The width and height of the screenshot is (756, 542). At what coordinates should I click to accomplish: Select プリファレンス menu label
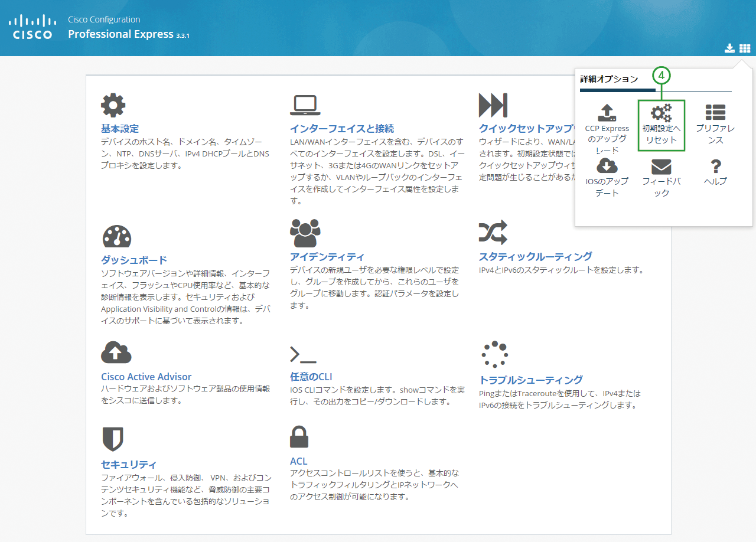[716, 134]
